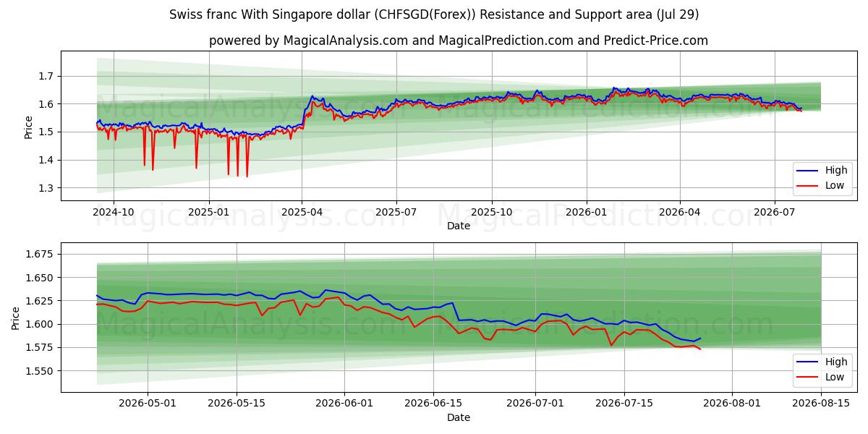Click lower chart x-axis label '2026-05-15'
Viewport: 868px width, 434px height.
coord(237,404)
